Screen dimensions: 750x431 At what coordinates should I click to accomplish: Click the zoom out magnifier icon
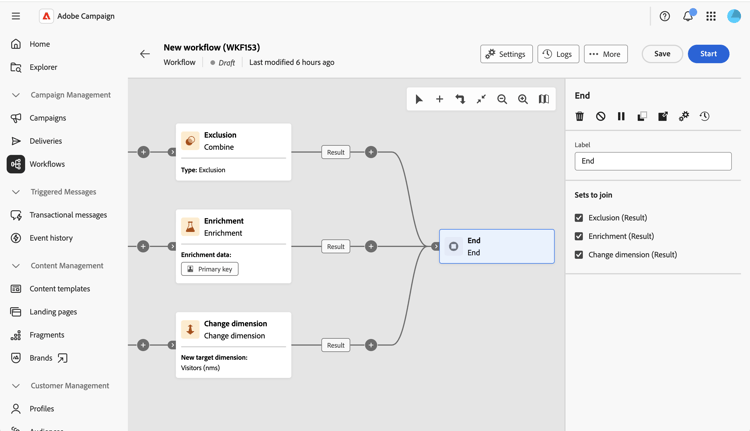pos(502,99)
